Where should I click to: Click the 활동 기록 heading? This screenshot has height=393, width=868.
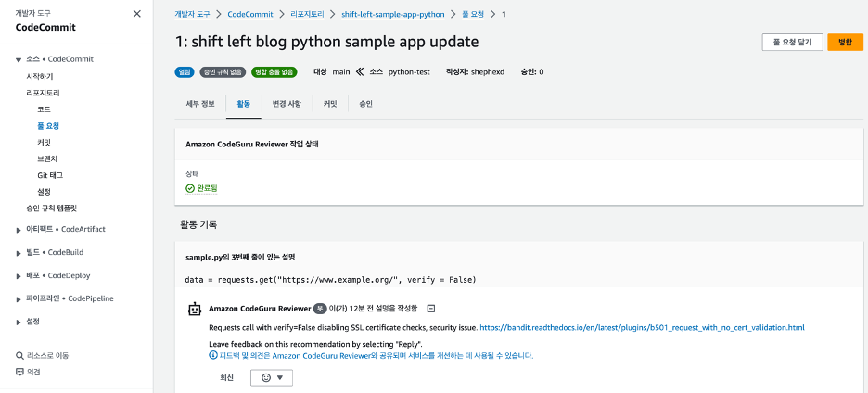point(198,224)
